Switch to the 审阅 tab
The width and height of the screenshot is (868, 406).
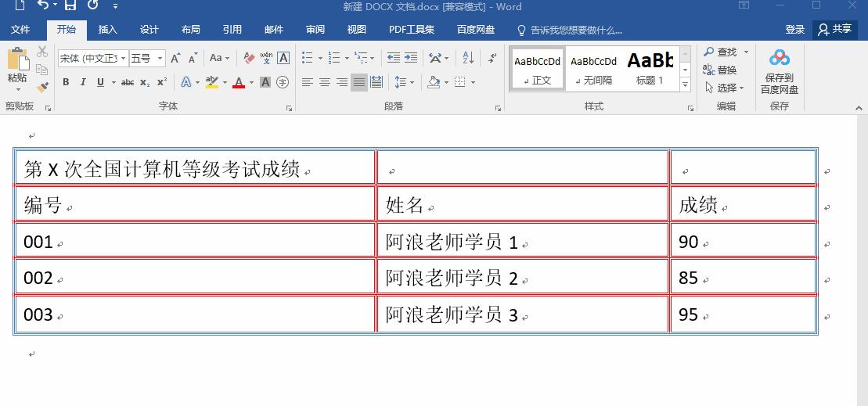pos(315,29)
